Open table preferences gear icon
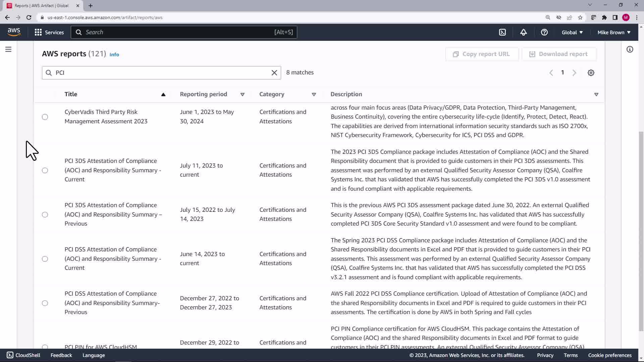The height and width of the screenshot is (362, 644). pos(591,73)
